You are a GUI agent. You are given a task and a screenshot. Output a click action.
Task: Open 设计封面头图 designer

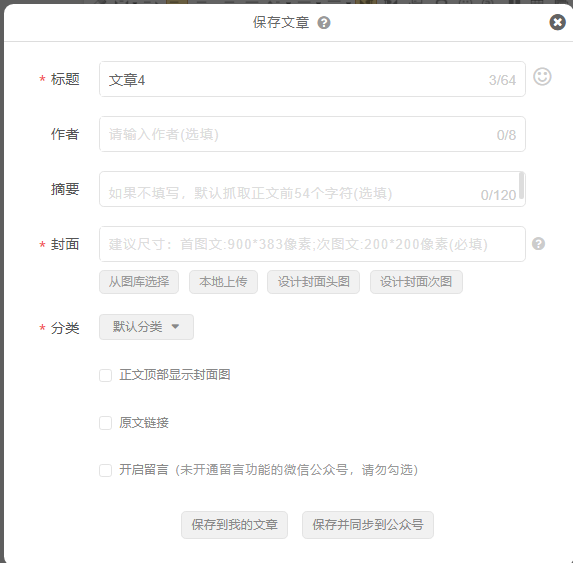[x=314, y=282]
